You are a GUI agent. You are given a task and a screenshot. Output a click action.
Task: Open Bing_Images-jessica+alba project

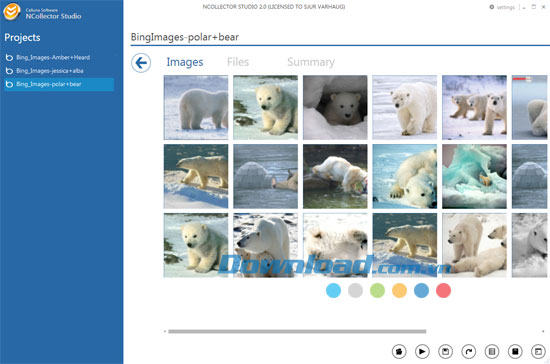pos(45,71)
